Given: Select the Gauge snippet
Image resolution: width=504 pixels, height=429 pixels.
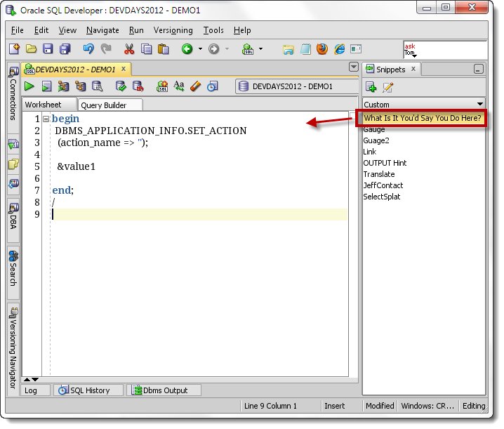Looking at the screenshot, I should pyautogui.click(x=374, y=129).
